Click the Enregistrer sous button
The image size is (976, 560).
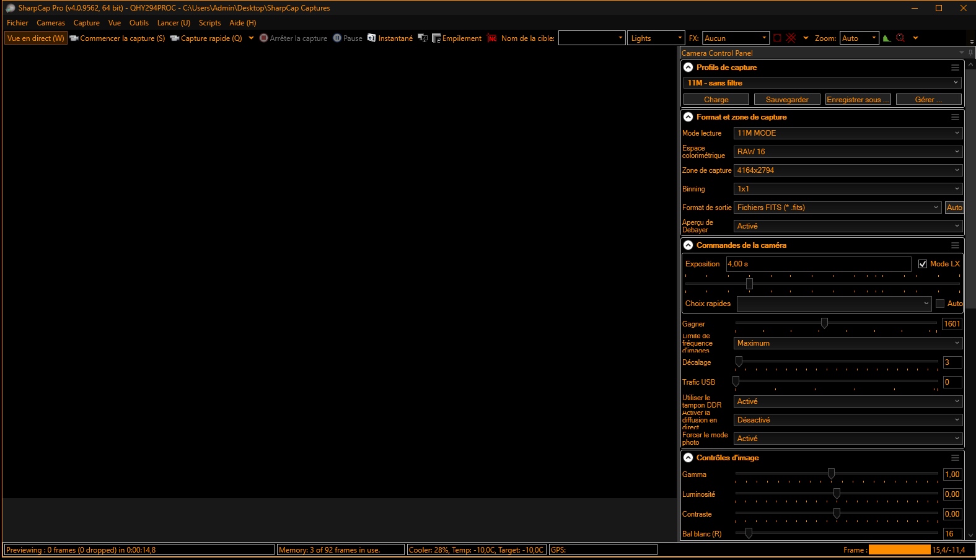pos(858,100)
